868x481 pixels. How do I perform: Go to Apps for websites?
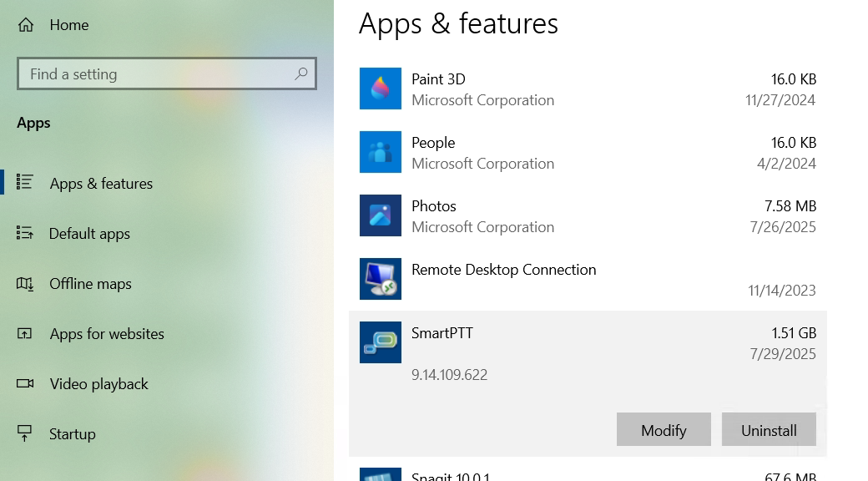click(107, 333)
